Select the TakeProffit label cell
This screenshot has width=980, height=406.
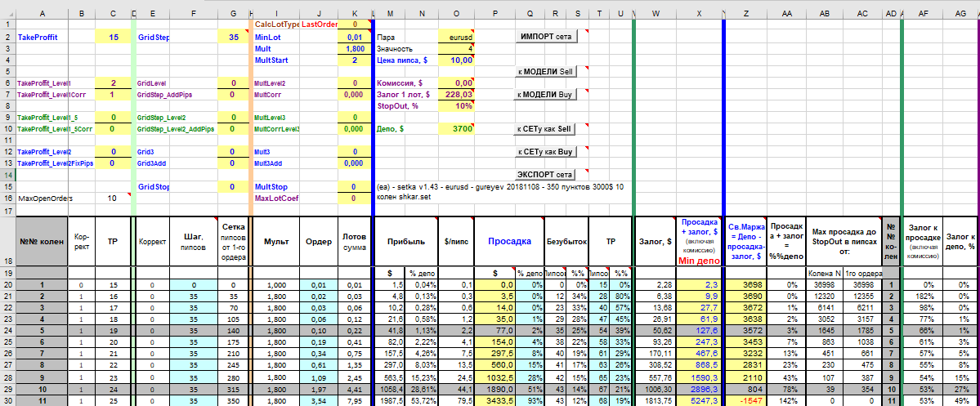[42, 38]
